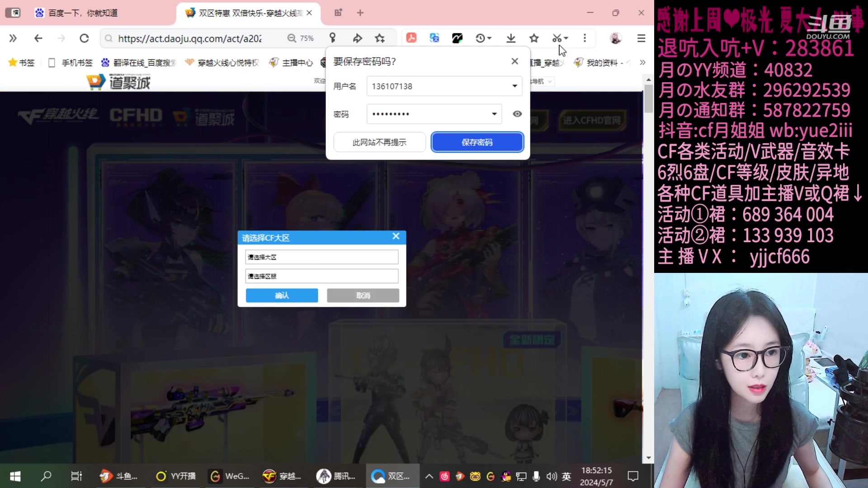Click the black-green extension icon
The height and width of the screenshot is (488, 868).
pyautogui.click(x=457, y=38)
